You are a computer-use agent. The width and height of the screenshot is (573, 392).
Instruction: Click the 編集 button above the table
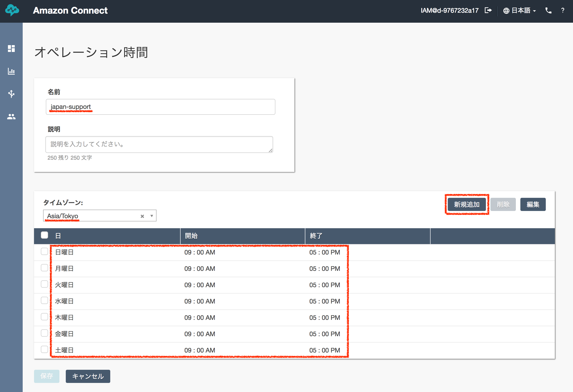tap(533, 204)
